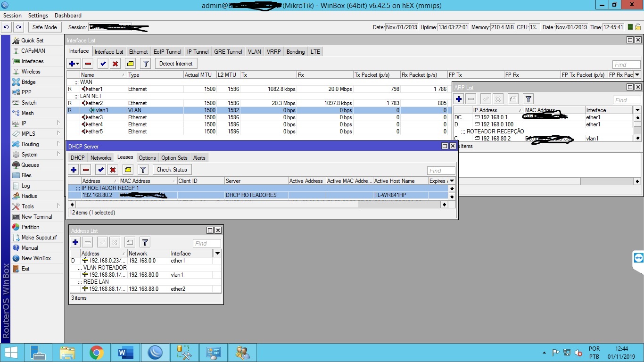
Task: Sort addresses by the Network column header
Action: (148, 254)
